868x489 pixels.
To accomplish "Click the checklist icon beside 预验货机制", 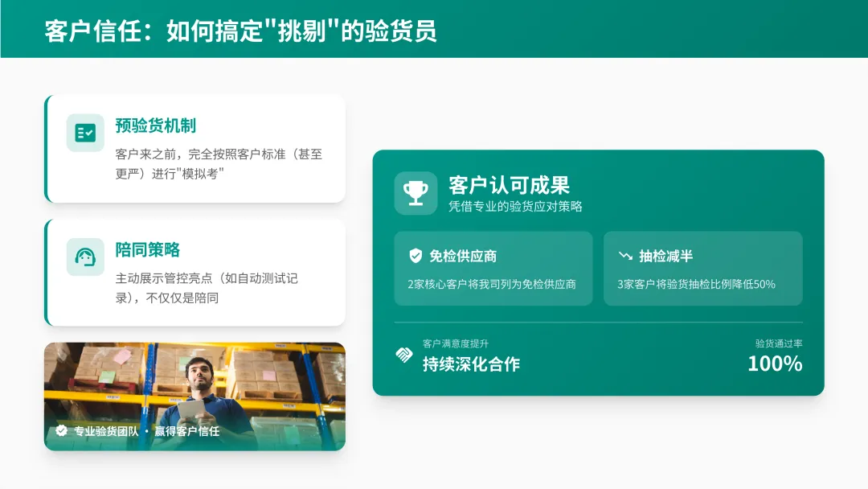I will [85, 133].
